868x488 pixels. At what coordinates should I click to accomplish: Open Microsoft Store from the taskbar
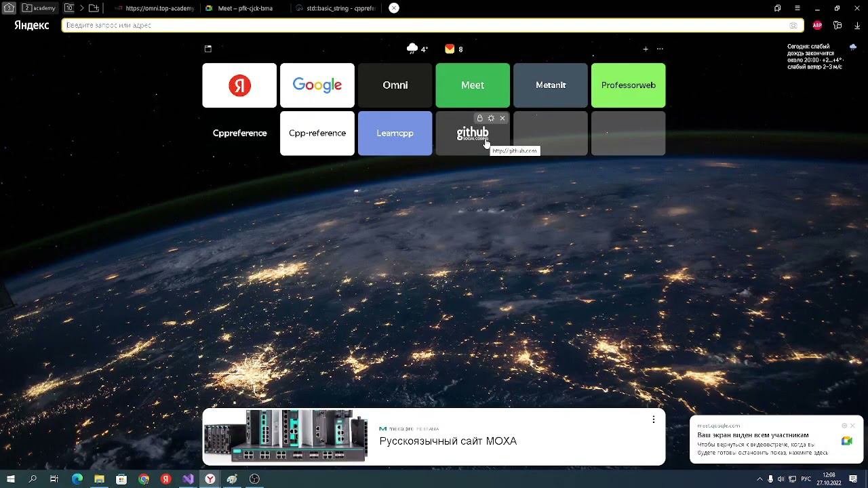click(121, 479)
